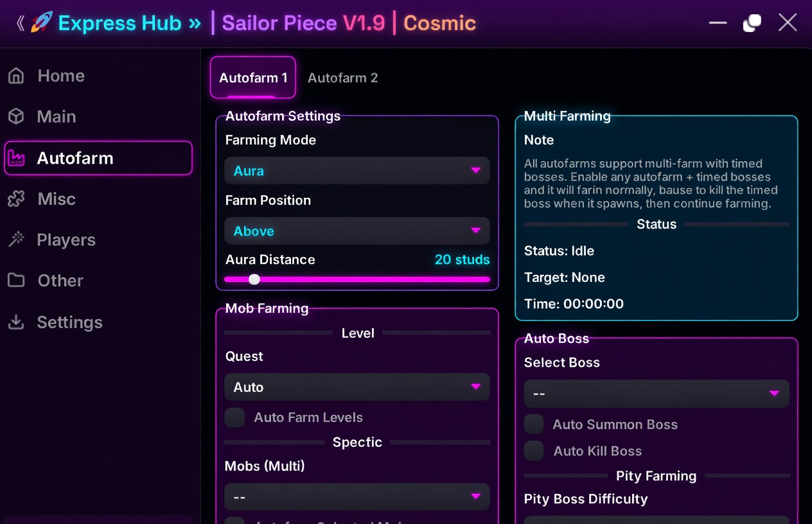Click the Settings download-arrow icon
This screenshot has height=524, width=812.
(x=16, y=322)
